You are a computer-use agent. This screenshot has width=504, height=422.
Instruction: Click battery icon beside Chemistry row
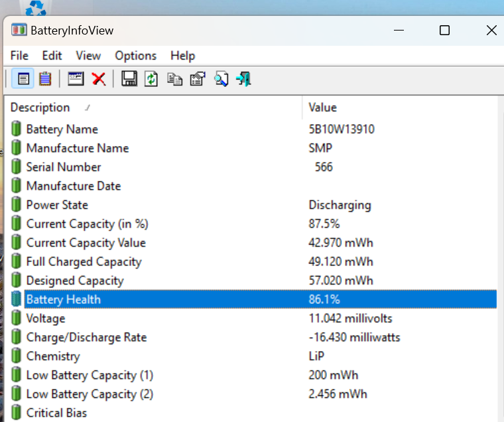click(16, 356)
